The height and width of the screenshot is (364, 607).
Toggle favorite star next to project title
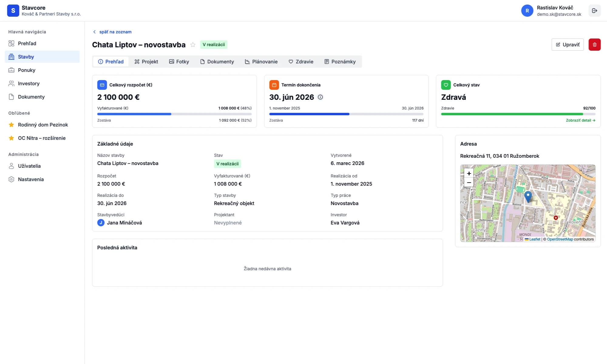193,45
